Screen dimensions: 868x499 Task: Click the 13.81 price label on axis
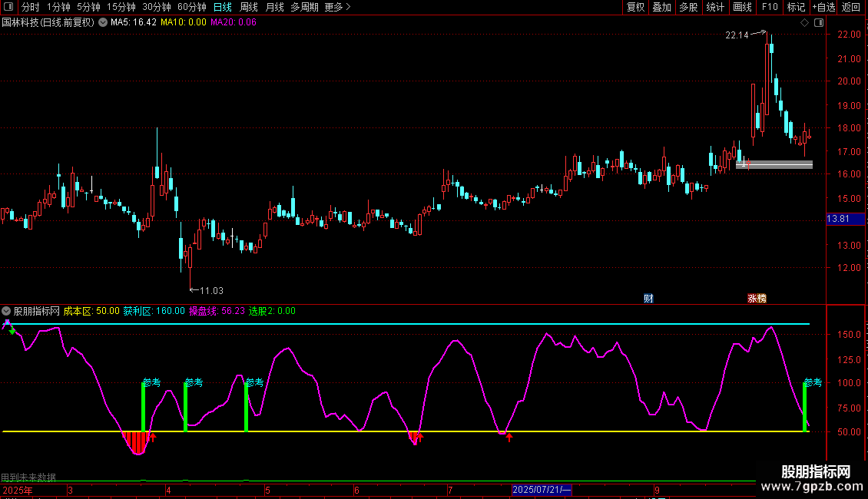[837, 220]
